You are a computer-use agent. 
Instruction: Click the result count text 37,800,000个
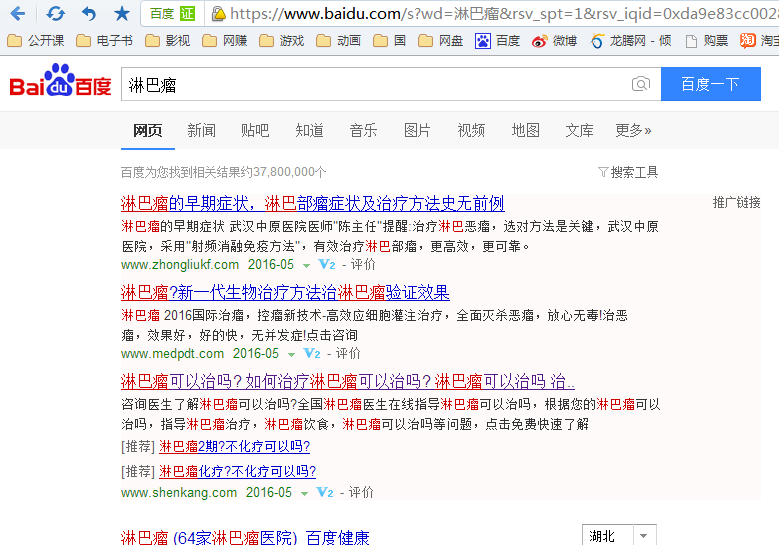coord(290,172)
